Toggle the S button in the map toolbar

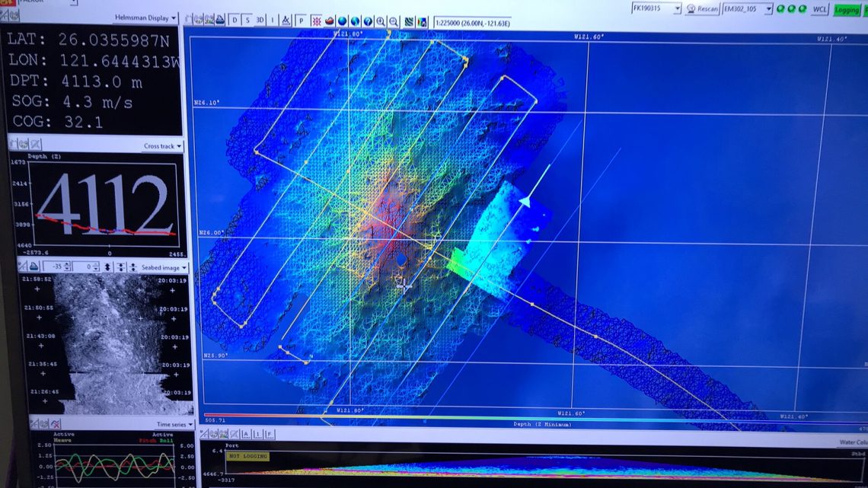(x=247, y=21)
